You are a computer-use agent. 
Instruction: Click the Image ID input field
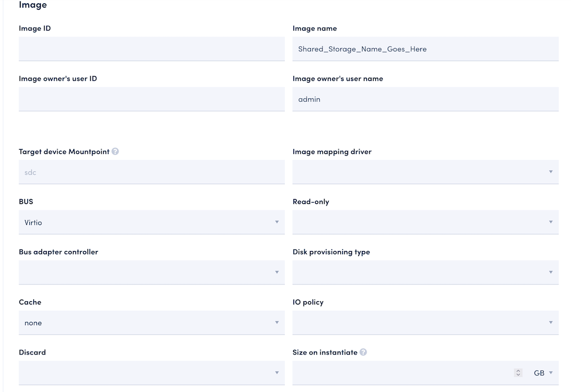pos(151,49)
